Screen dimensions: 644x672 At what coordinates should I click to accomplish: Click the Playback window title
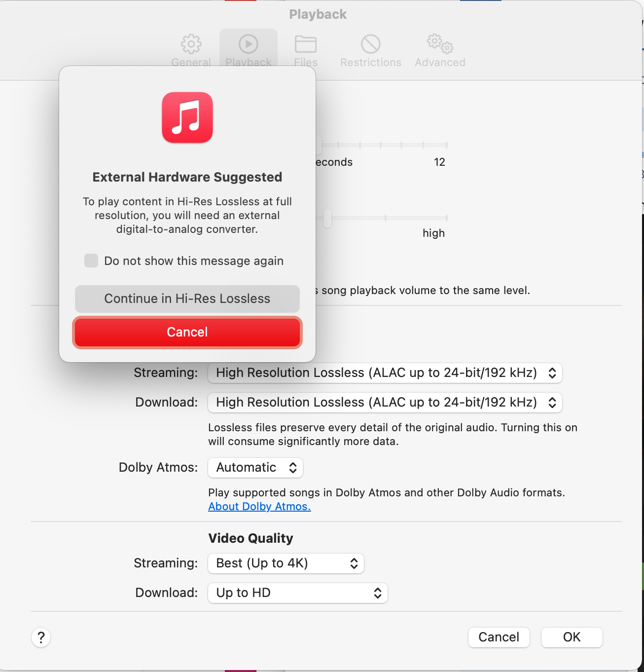coord(318,14)
